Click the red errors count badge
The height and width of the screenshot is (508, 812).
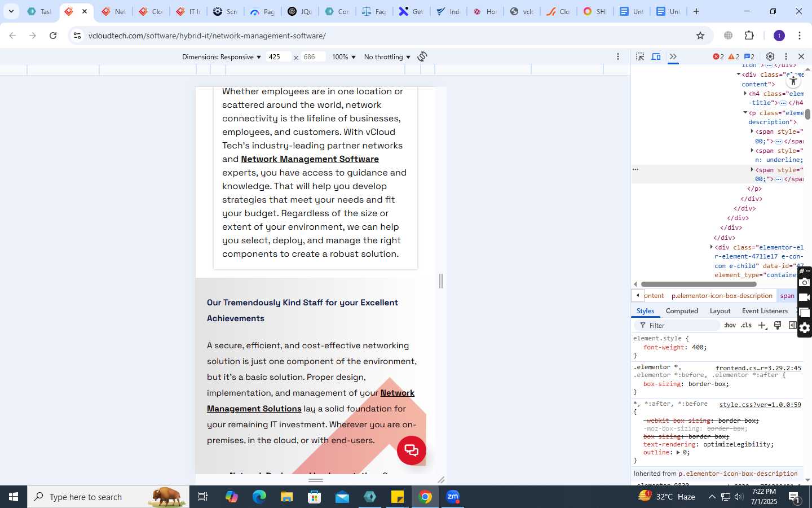pos(718,56)
